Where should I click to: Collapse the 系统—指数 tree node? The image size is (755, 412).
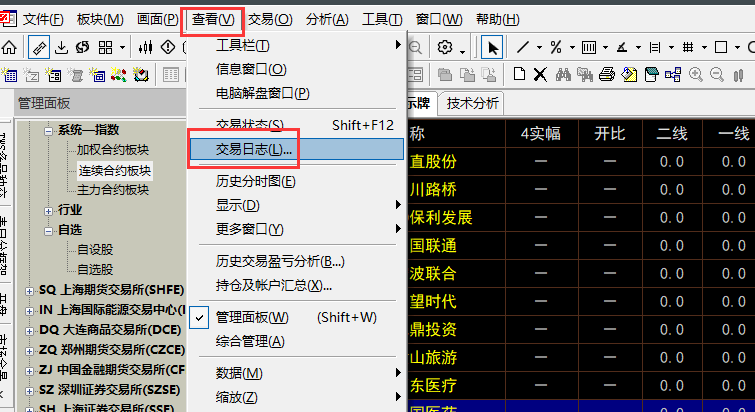coord(48,130)
